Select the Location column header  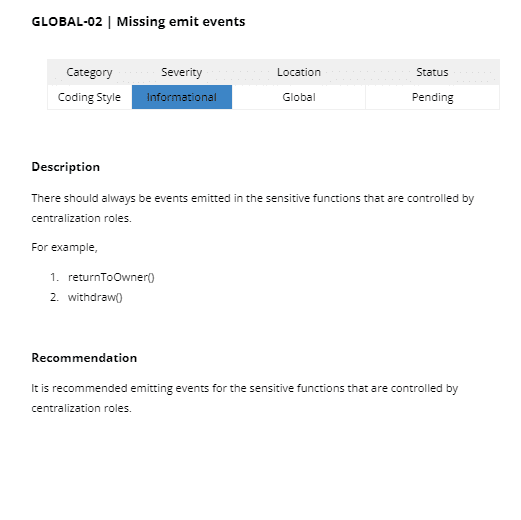(x=299, y=72)
